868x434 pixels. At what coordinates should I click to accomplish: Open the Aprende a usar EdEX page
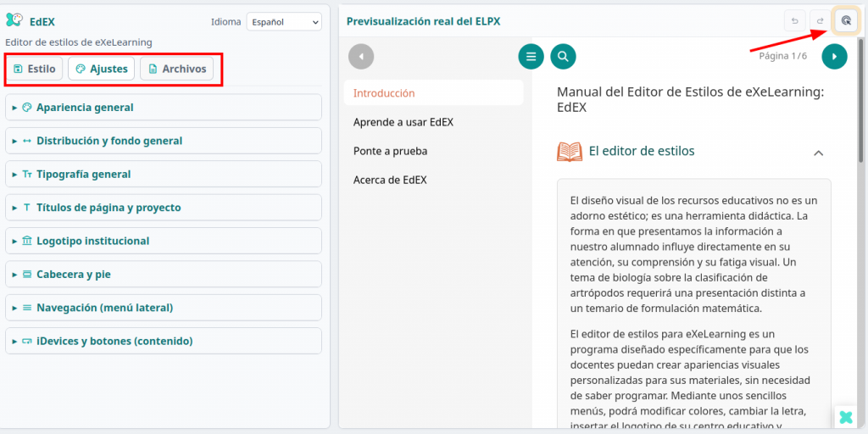[403, 122]
